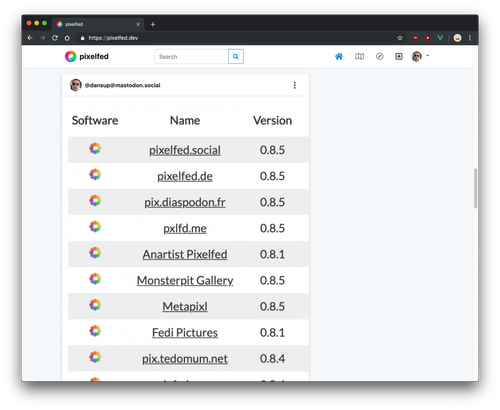This screenshot has width=500, height=410.
Task: Click the @dansup@mastodon.social username
Action: (x=122, y=85)
